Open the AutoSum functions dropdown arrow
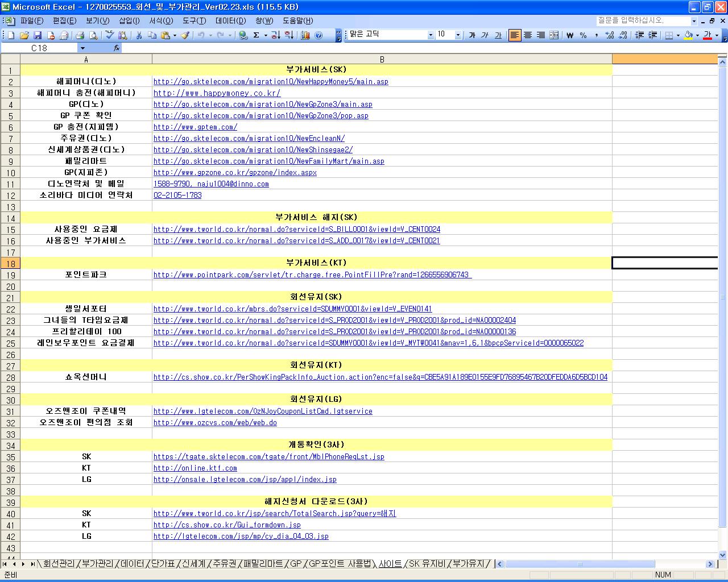 tap(266, 35)
